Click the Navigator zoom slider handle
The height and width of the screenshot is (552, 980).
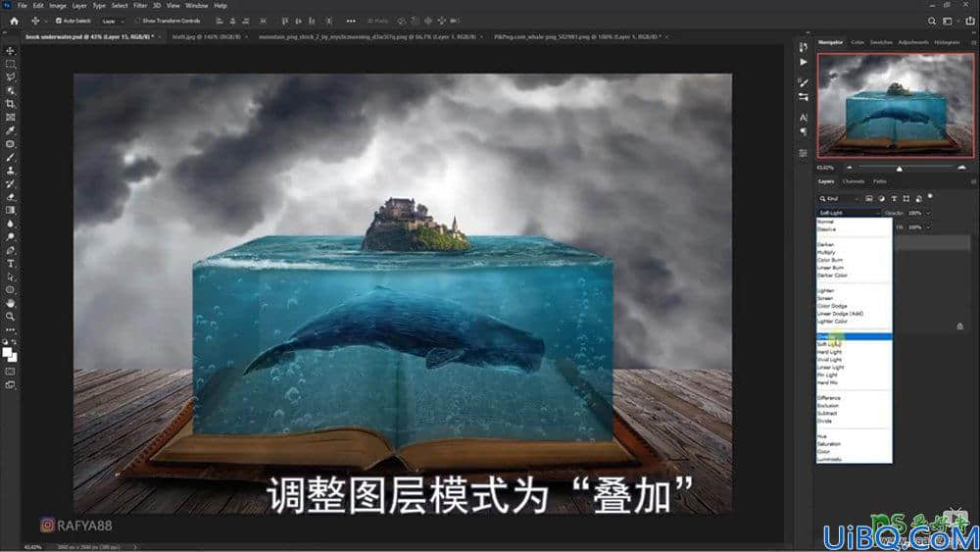(x=900, y=169)
